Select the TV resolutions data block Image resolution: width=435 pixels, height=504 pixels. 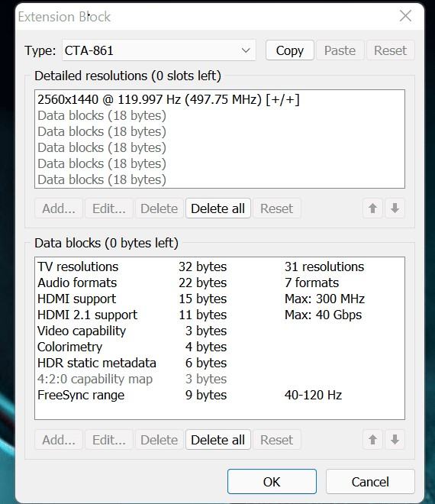click(220, 267)
